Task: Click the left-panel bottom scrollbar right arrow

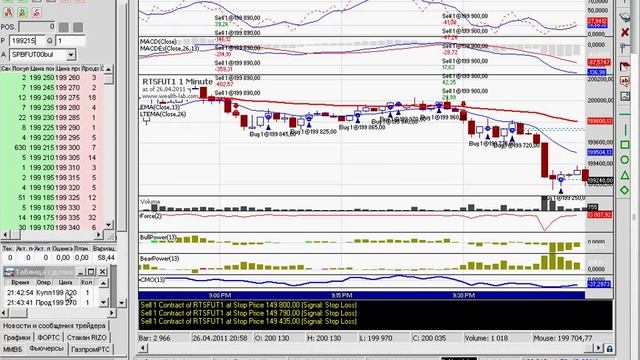Action: pos(112,313)
